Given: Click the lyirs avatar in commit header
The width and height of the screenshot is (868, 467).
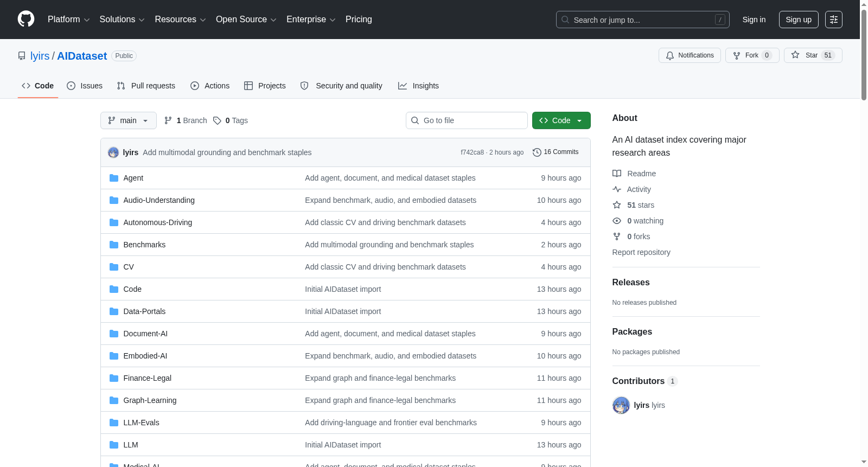Looking at the screenshot, I should coord(113,152).
